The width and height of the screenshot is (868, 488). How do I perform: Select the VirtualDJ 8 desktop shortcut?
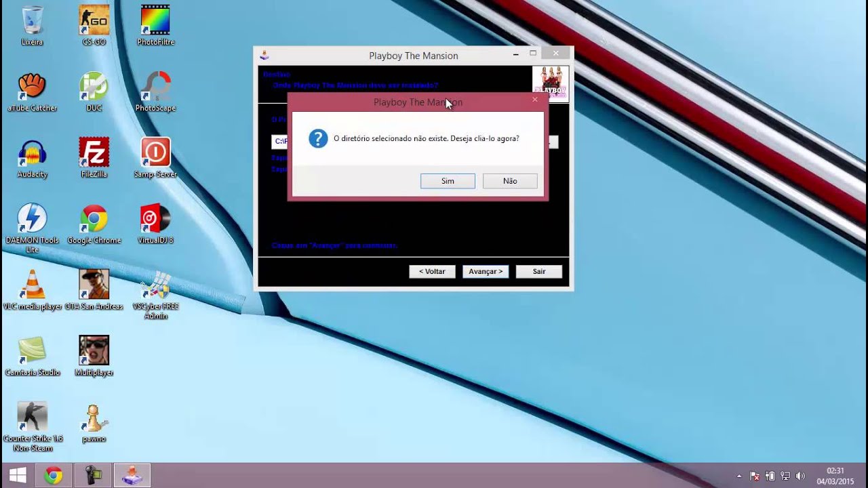155,224
